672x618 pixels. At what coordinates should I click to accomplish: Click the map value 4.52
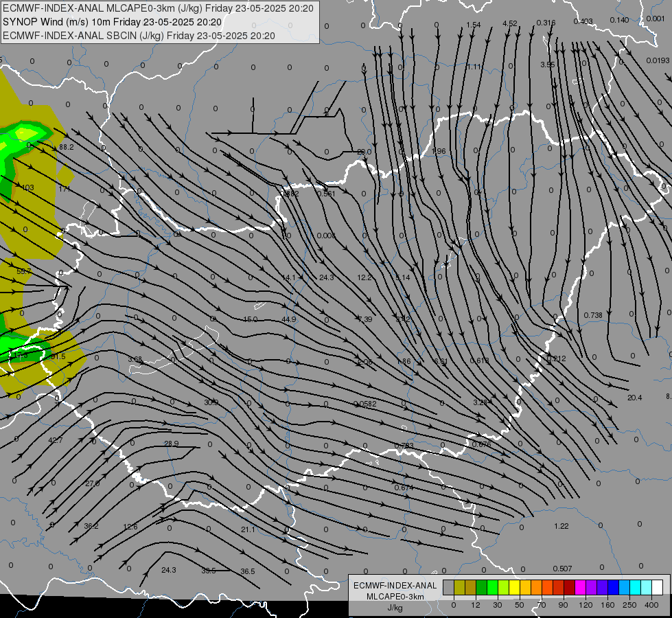click(509, 23)
